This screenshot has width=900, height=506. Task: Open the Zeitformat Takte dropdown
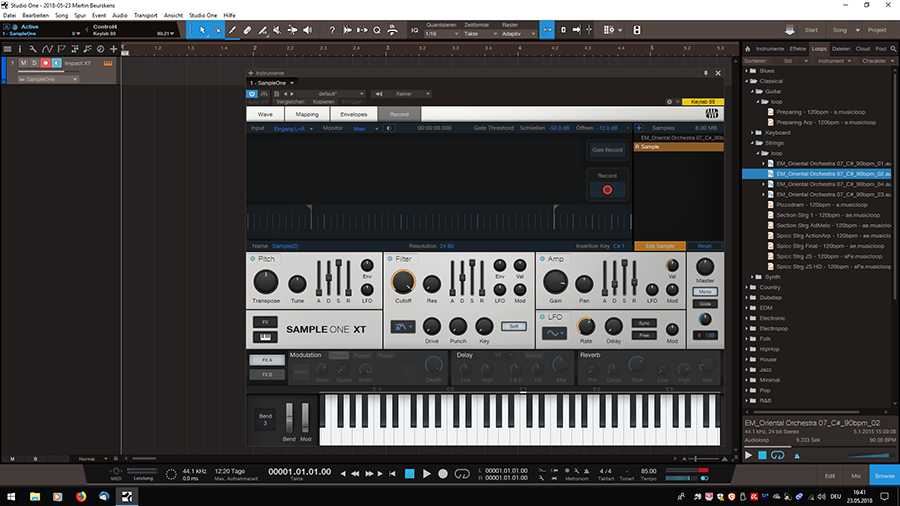(480, 34)
